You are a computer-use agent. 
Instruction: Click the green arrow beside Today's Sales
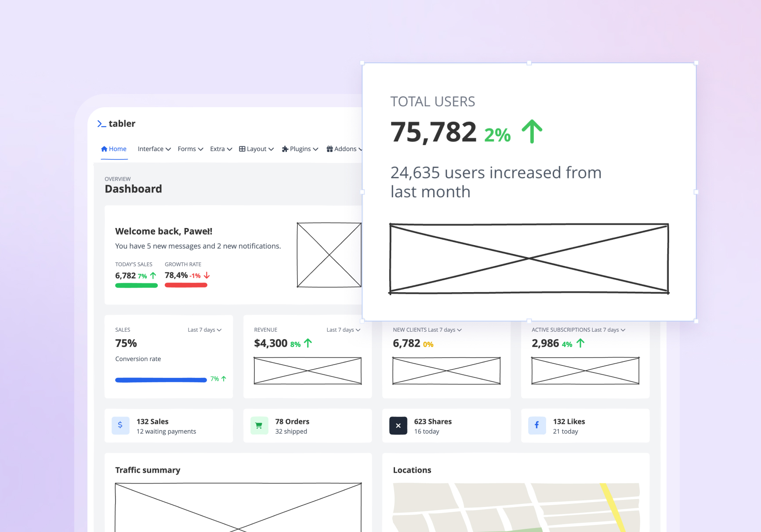click(x=153, y=275)
